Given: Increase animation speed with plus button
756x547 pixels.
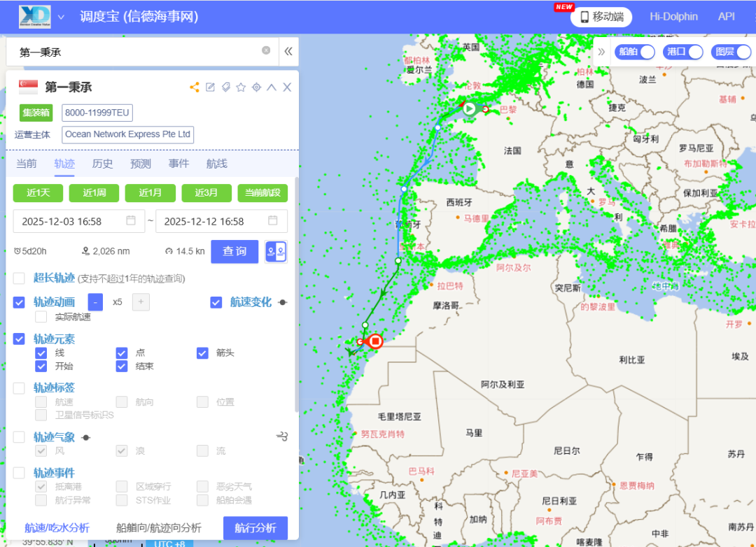Looking at the screenshot, I should click(141, 302).
